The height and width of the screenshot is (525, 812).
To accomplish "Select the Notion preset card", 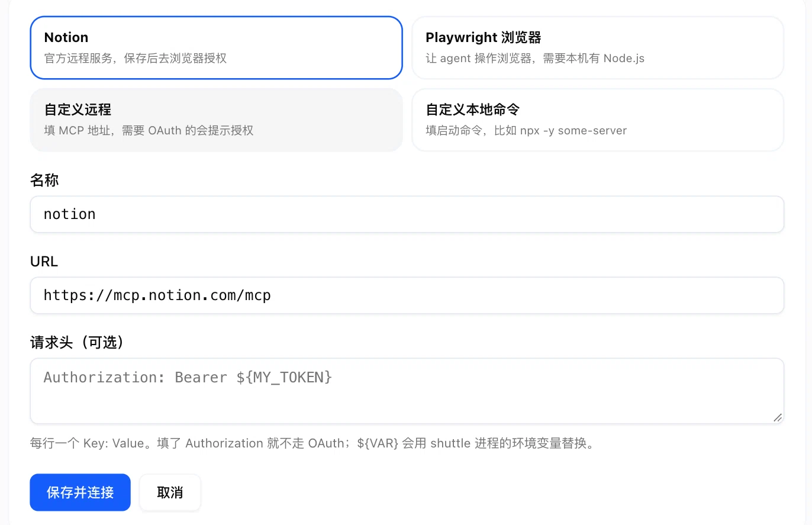I will [x=216, y=47].
